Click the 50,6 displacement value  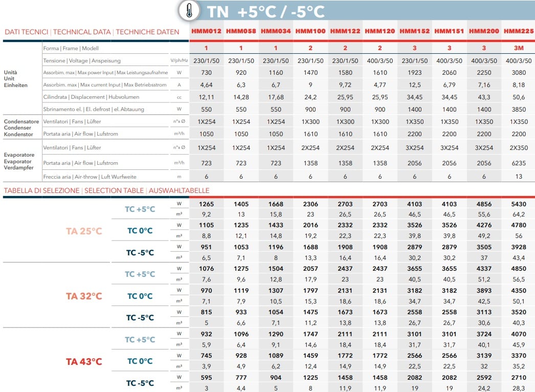(x=519, y=97)
